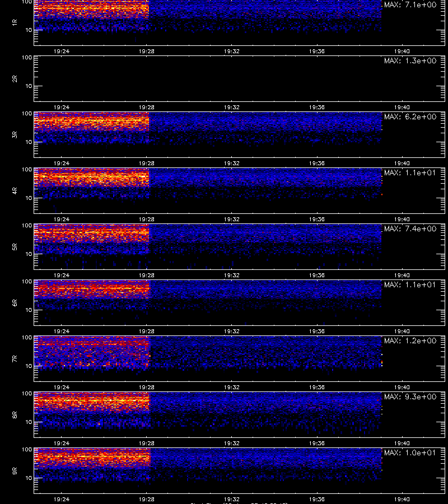
Task: Click 19:32 tick label under 2R panel
Action: point(232,108)
